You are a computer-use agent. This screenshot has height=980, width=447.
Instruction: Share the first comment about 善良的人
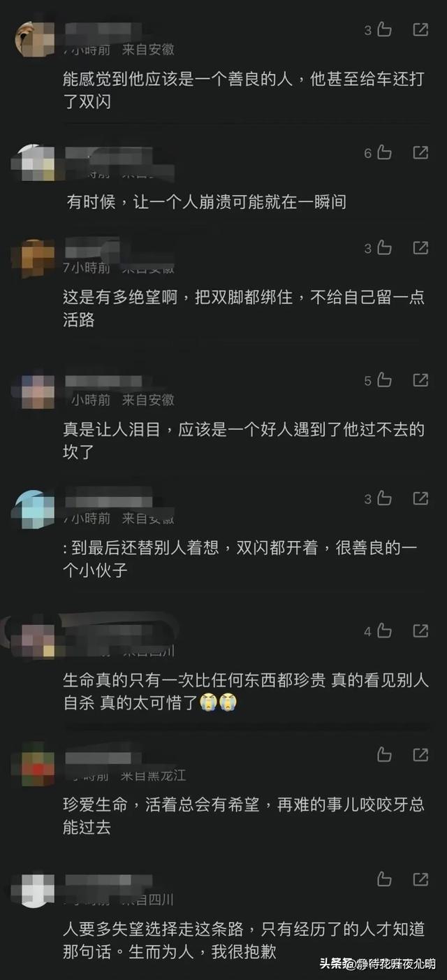coord(420,29)
